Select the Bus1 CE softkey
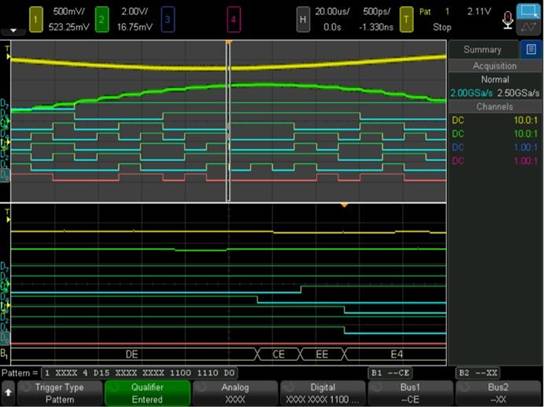Screen dimensions: 545x407 coord(410,393)
